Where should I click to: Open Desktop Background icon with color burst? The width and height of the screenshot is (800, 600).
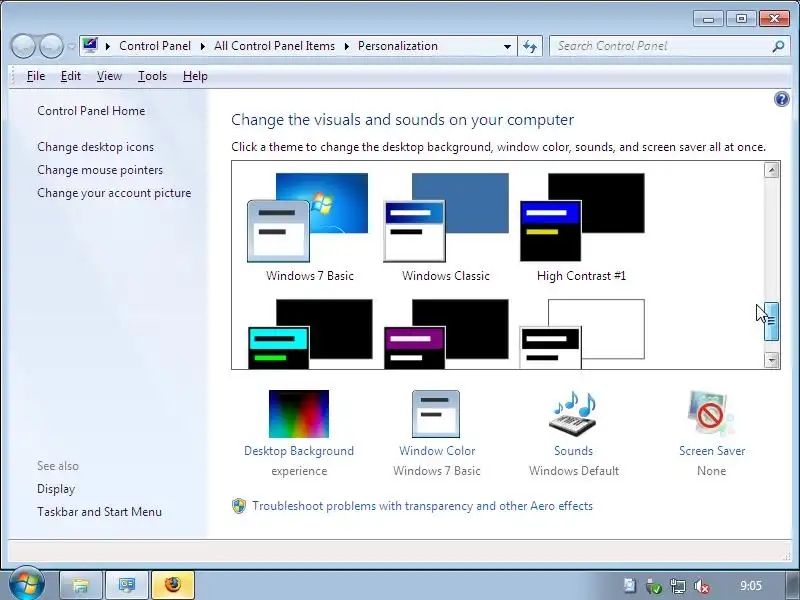[299, 414]
